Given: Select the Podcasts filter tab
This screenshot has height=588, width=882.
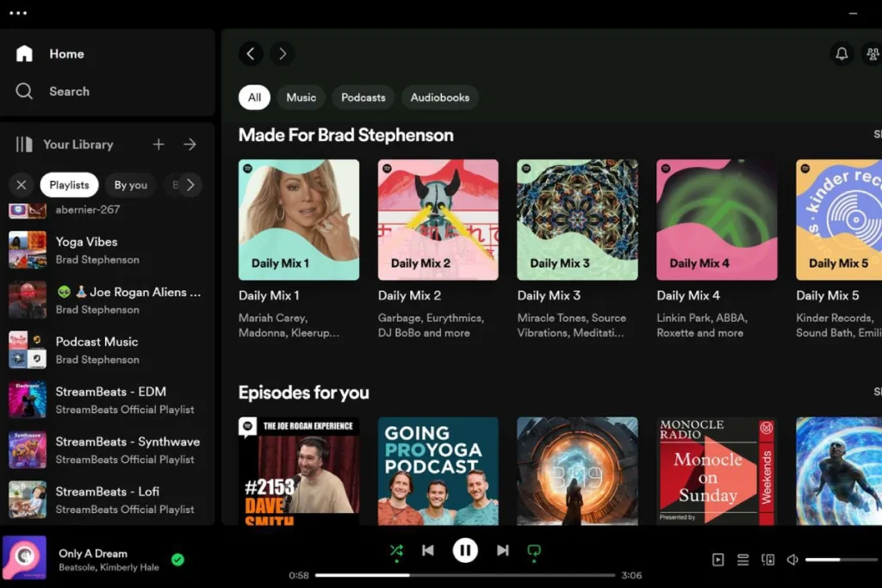Looking at the screenshot, I should (x=363, y=97).
